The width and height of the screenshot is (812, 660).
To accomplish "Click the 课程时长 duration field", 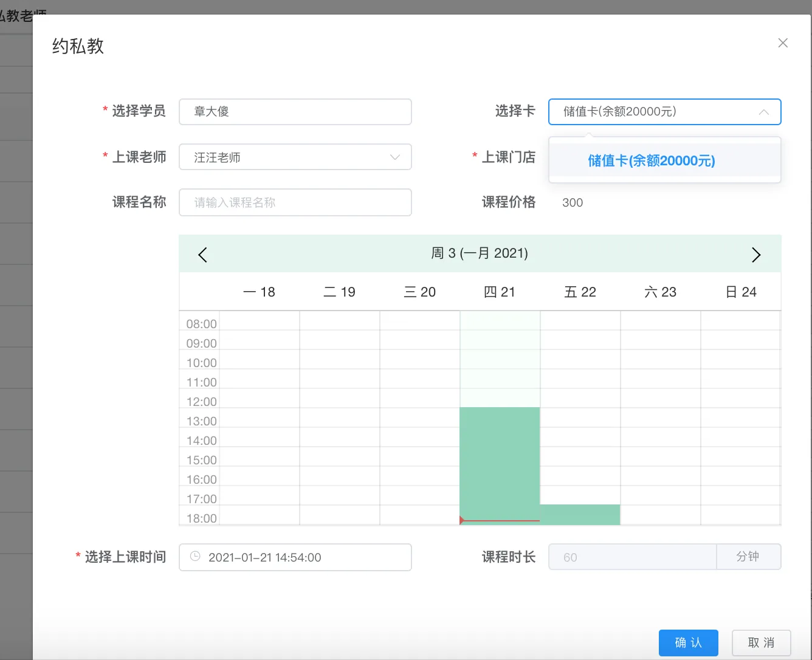I will [632, 557].
